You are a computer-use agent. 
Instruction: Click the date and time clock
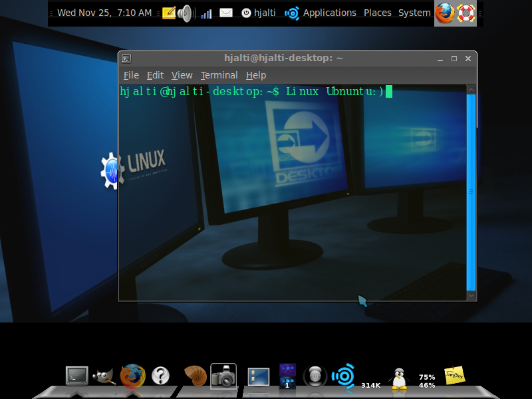[104, 13]
